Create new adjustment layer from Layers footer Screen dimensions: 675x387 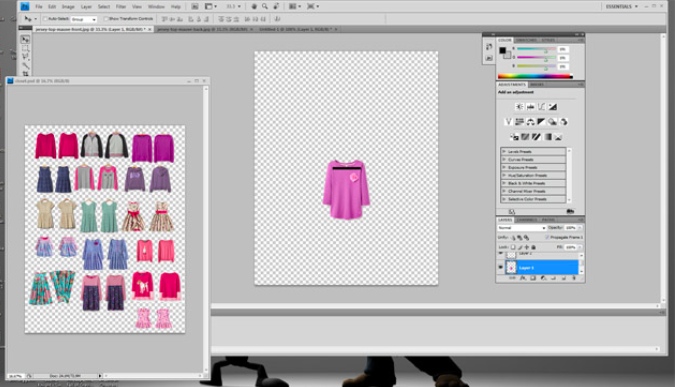point(543,279)
